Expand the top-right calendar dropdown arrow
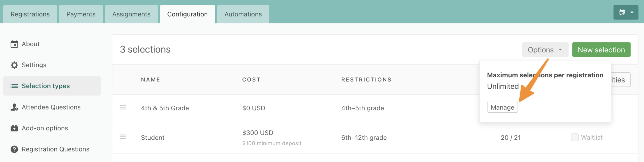Screen dimensions: 644x162 632,12
